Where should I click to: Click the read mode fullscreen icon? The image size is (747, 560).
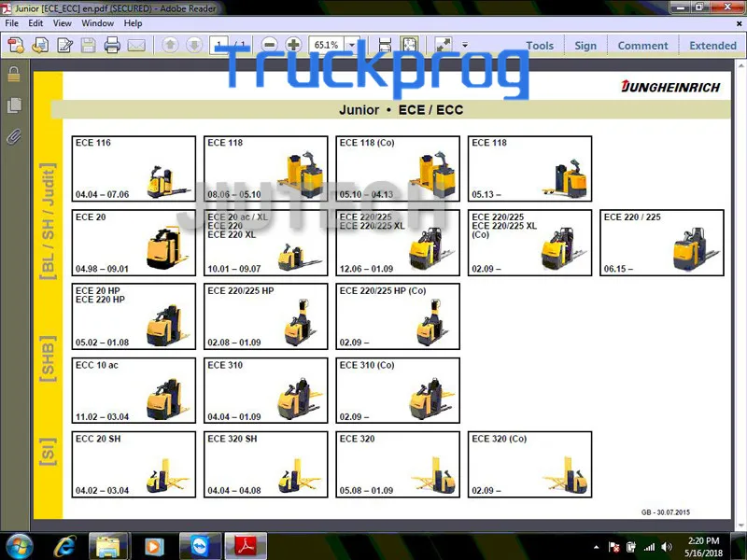coord(444,45)
